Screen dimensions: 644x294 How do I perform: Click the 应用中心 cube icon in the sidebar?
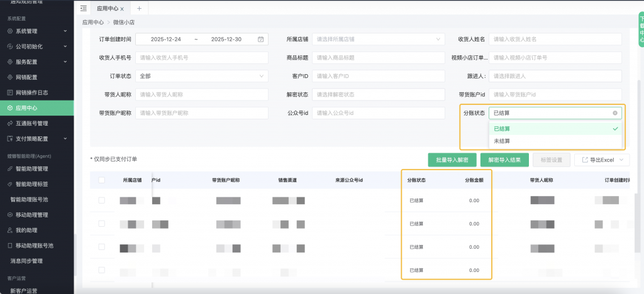click(9, 107)
